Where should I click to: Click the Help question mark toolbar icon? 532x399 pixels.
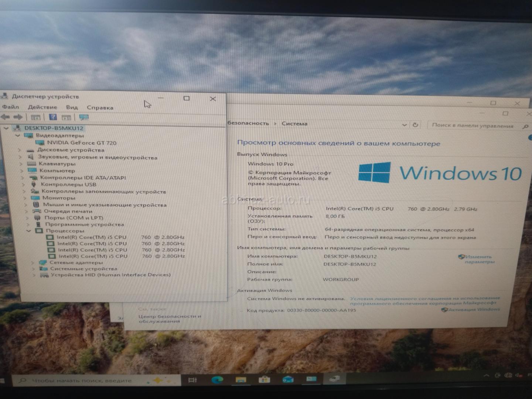[53, 117]
